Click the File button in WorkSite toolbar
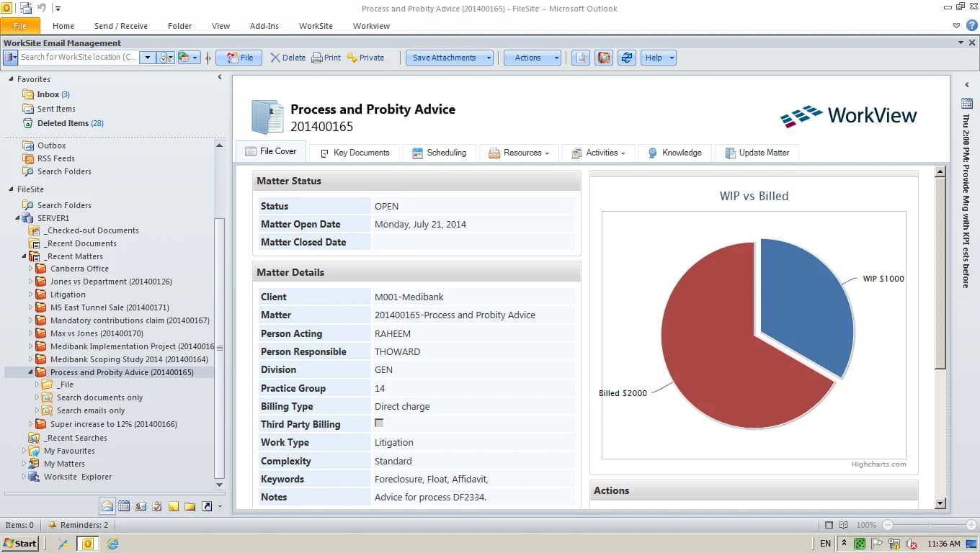Screen dimensions: 980x553 [239, 58]
